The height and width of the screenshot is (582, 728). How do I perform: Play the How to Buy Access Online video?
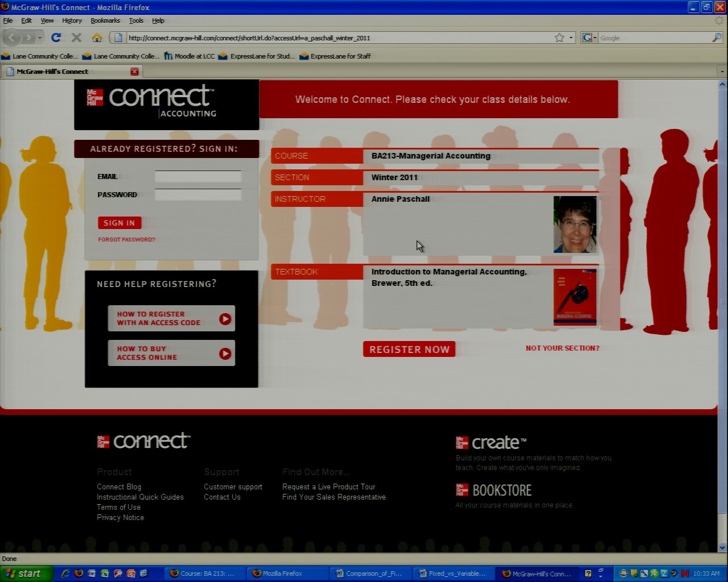(225, 354)
